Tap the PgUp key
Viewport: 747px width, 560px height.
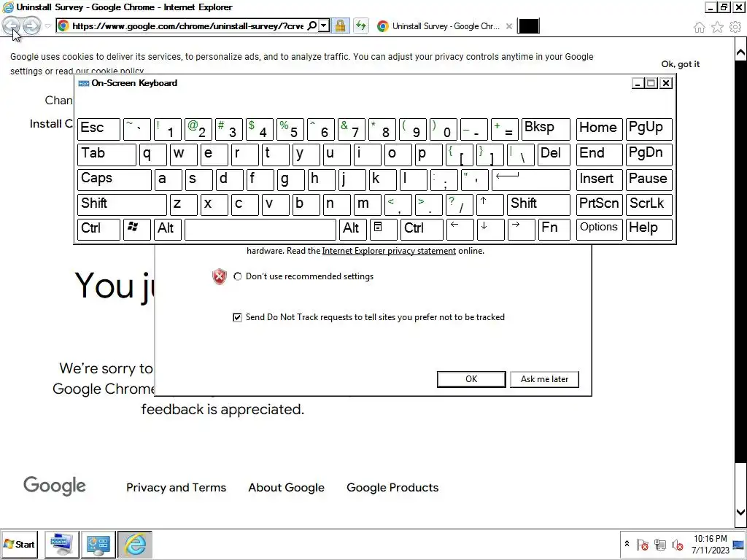coord(649,129)
